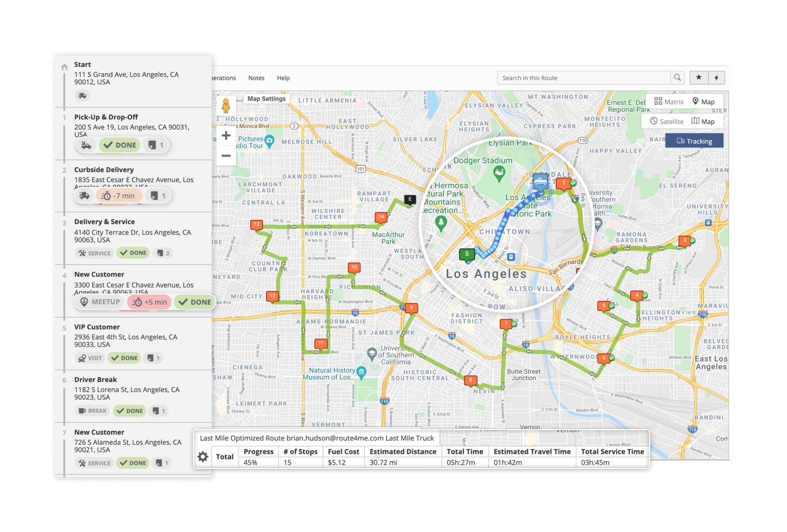Toggle the Tracking button on the map
This screenshot has width=787, height=532.
(x=696, y=141)
